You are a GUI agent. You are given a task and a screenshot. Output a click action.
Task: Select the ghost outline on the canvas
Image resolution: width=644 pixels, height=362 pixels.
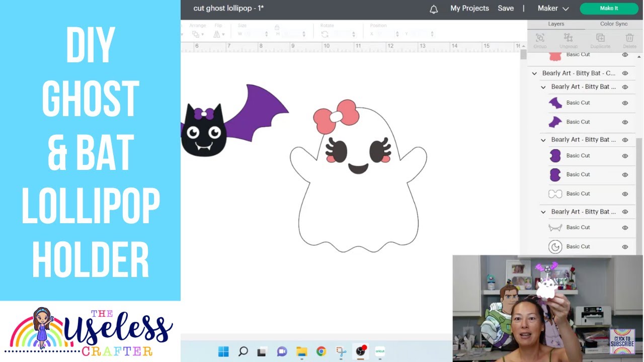(x=358, y=211)
